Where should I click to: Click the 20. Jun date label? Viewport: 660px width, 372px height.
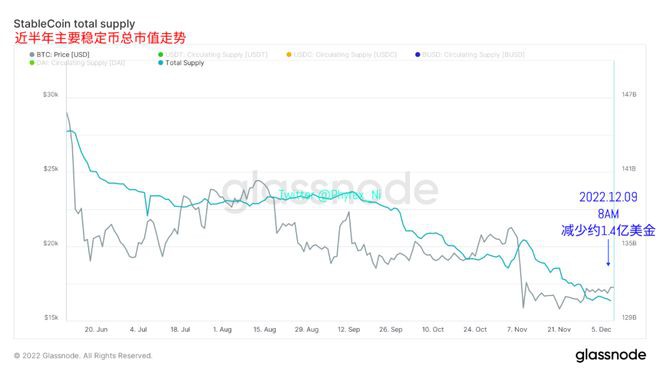[96, 329]
